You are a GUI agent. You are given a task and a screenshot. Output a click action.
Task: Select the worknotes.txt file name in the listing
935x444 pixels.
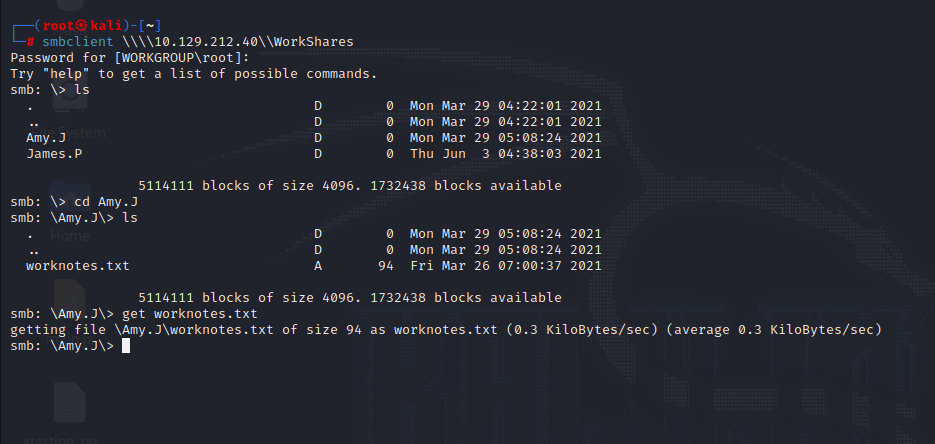tap(78, 266)
